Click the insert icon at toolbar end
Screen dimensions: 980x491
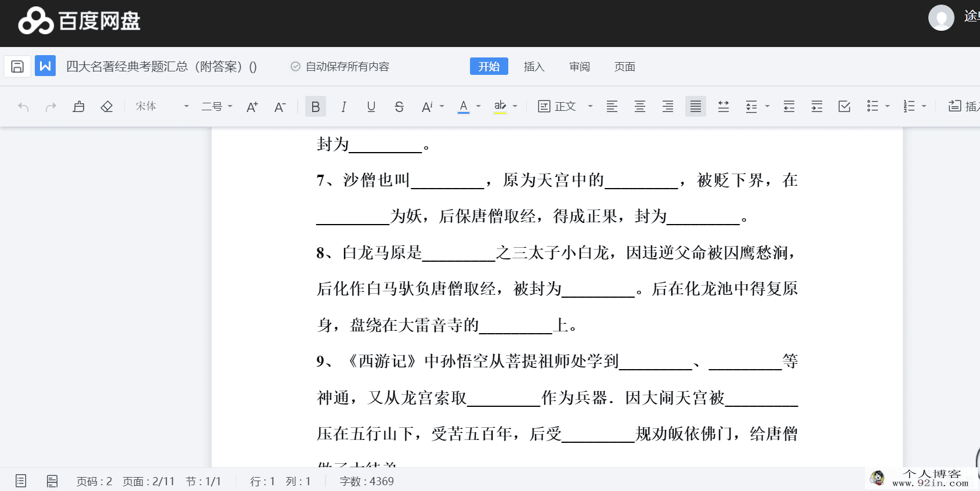pyautogui.click(x=954, y=106)
